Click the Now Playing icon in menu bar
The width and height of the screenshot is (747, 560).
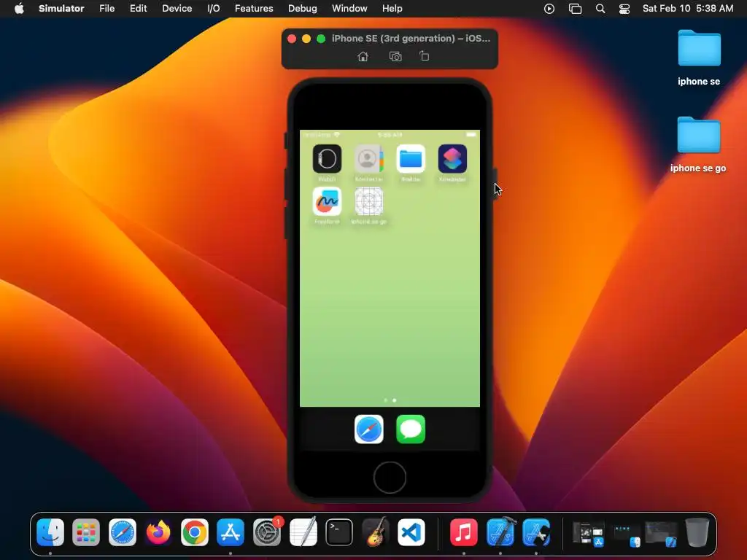(x=549, y=9)
